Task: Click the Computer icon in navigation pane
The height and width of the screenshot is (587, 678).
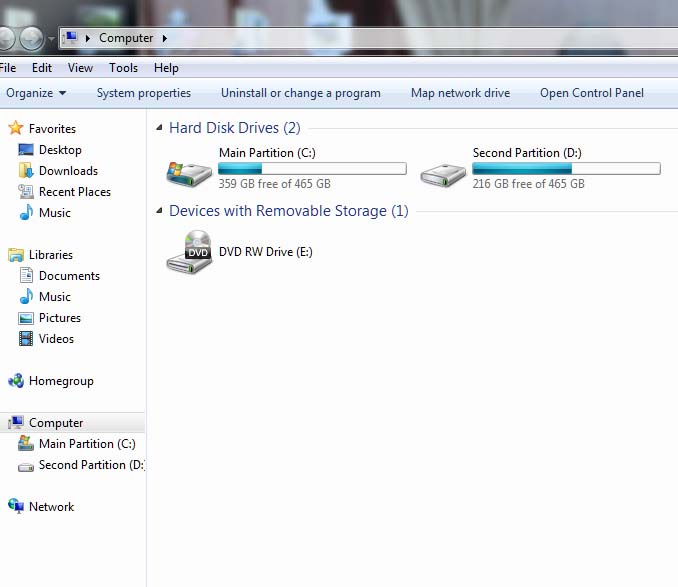Action: pyautogui.click(x=16, y=422)
